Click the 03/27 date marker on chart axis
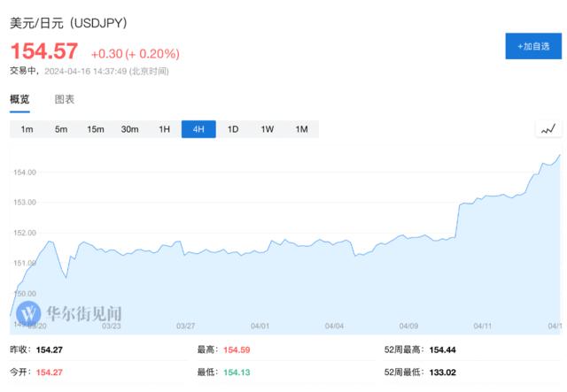567x392 pixels. (x=186, y=327)
